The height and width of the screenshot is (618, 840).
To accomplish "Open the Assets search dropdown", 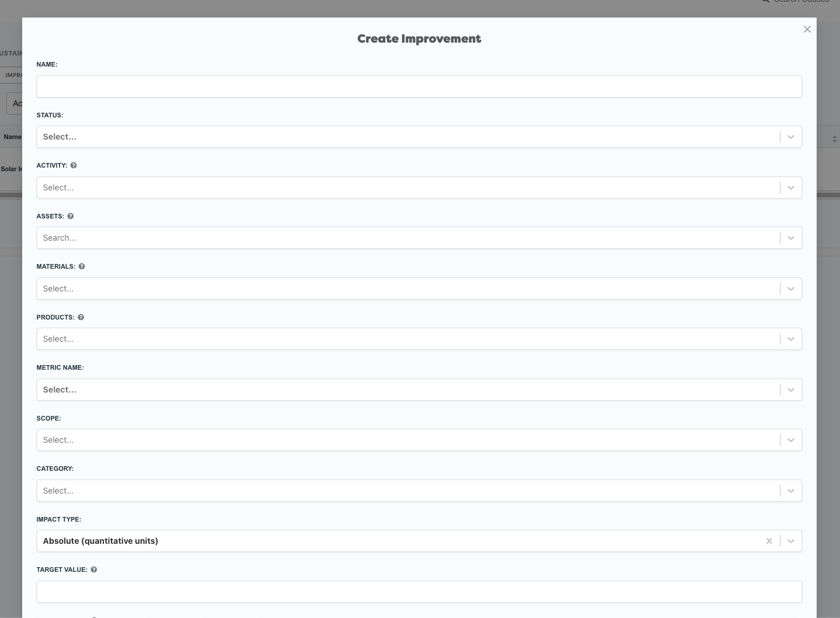I will click(x=407, y=238).
